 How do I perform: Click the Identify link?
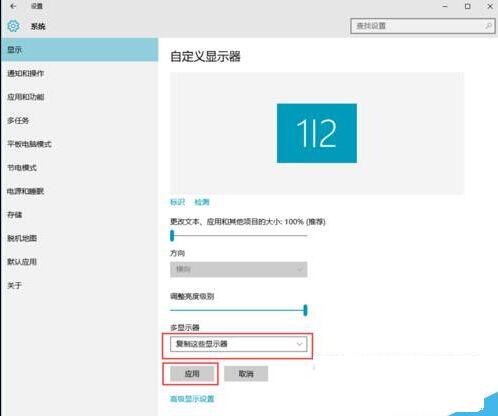click(x=177, y=202)
